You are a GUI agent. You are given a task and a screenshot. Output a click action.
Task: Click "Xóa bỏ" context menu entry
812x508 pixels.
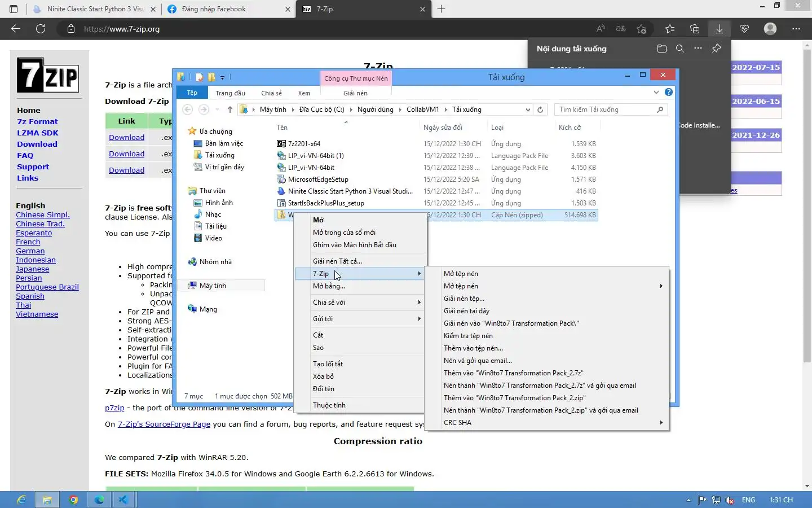pos(323,376)
